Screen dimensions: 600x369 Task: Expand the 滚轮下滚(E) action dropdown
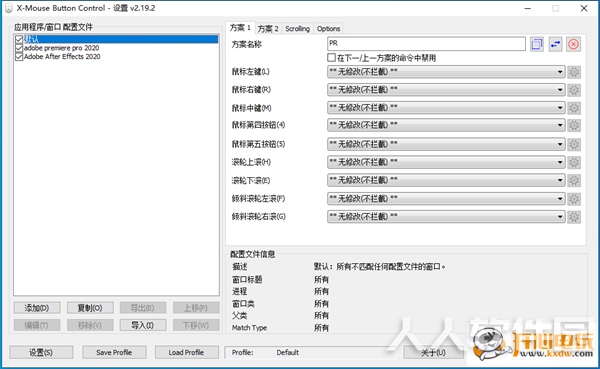446,180
